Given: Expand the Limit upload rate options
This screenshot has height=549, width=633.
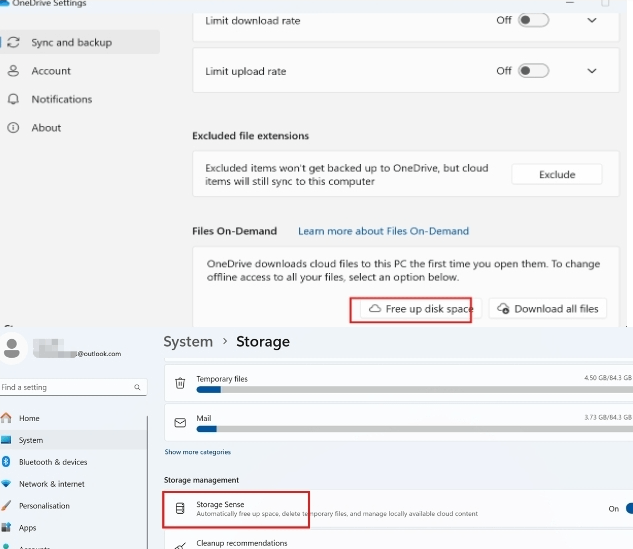Looking at the screenshot, I should coord(591,71).
